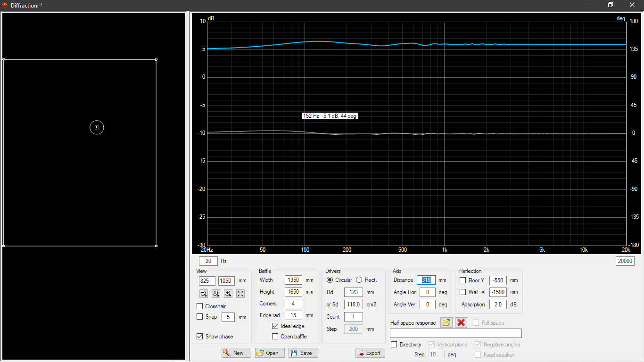Click the Baffle Height field
The height and width of the screenshot is (362, 644).
293,292
